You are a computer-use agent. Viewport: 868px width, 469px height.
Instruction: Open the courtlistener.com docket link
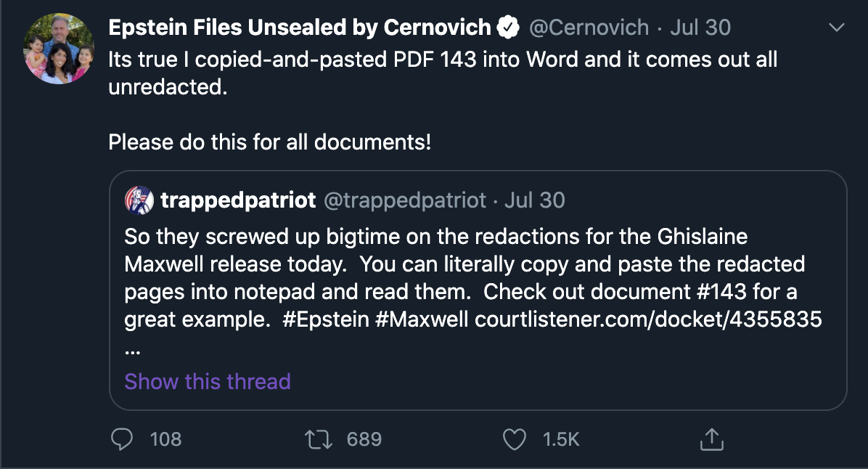click(648, 319)
